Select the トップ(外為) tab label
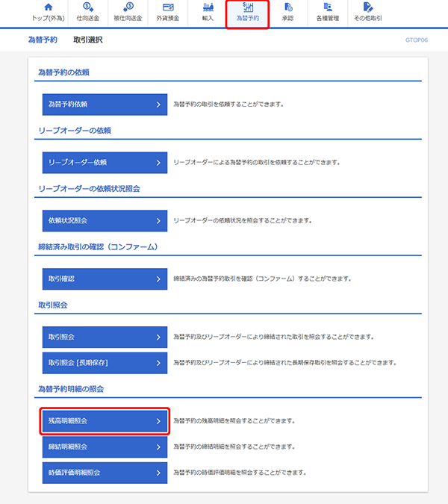Image resolution: width=448 pixels, height=504 pixels. point(49,19)
